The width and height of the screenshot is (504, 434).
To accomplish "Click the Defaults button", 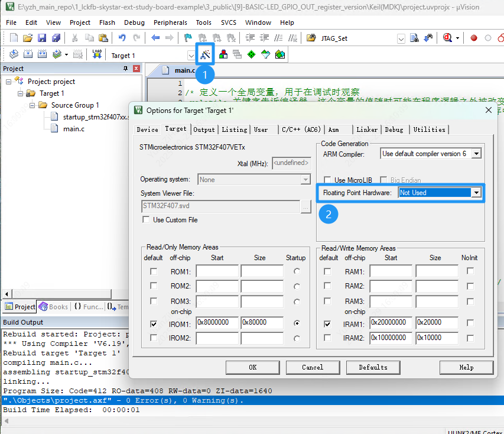I will click(373, 367).
